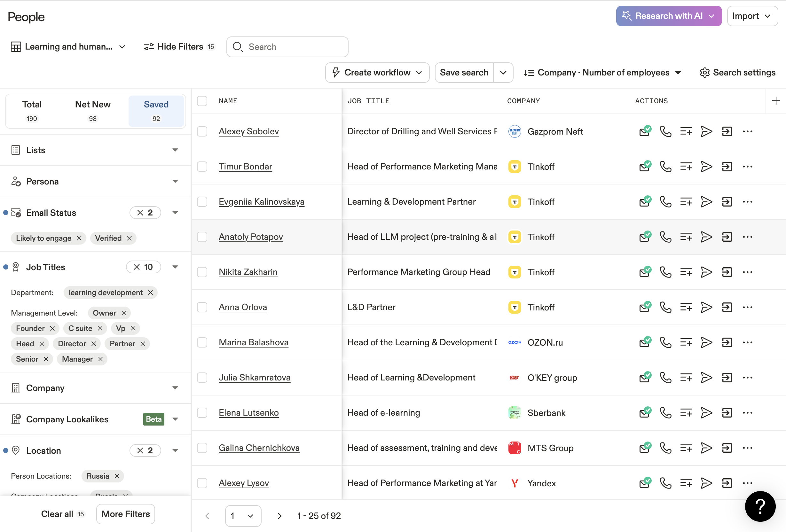Select the checkbox for Galina Chernichkova

point(202,448)
